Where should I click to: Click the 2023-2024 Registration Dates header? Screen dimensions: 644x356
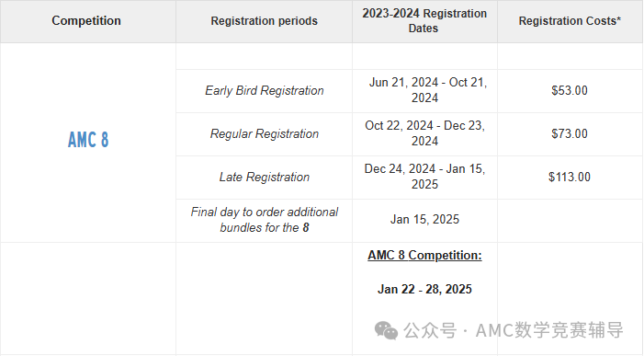coord(424,21)
